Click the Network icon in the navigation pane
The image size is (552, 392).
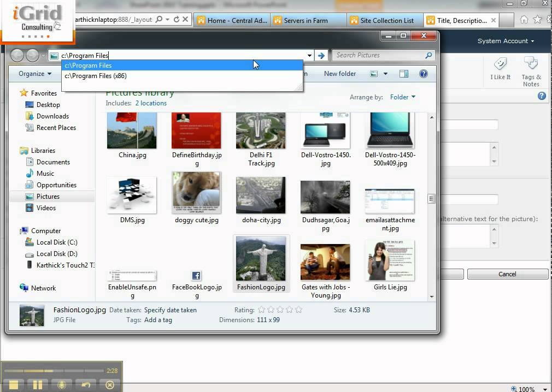(24, 288)
